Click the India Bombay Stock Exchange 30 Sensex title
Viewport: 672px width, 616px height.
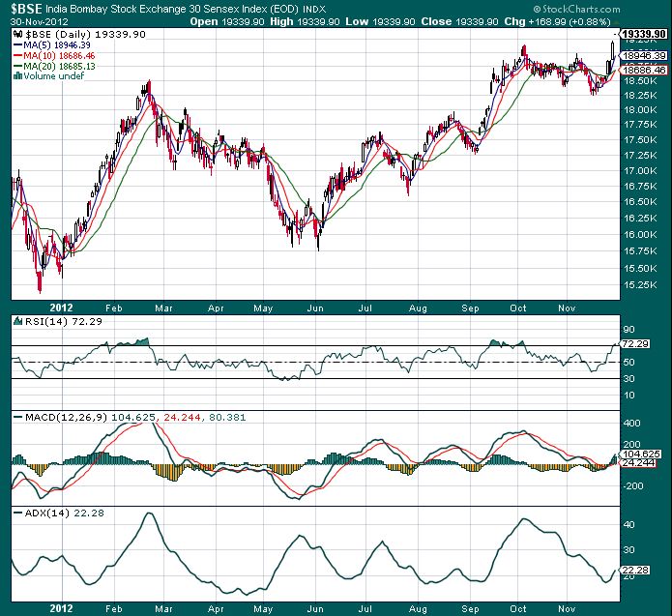click(172, 9)
